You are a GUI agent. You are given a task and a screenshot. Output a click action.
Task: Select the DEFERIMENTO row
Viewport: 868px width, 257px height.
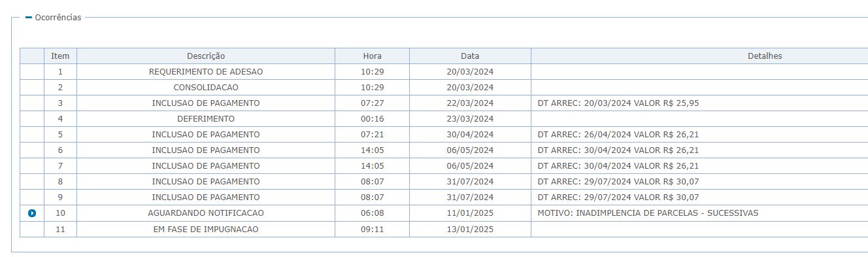444,119
